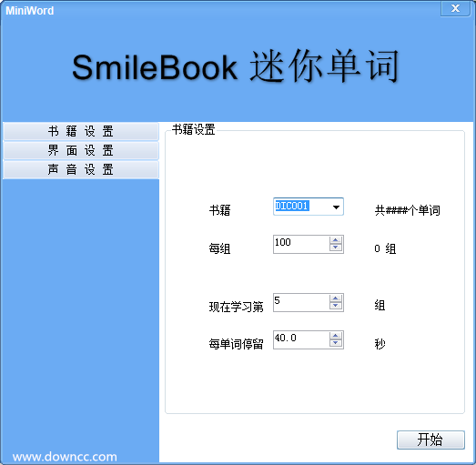Click the 共####个单词 word count text
This screenshot has width=476, height=465.
(408, 210)
